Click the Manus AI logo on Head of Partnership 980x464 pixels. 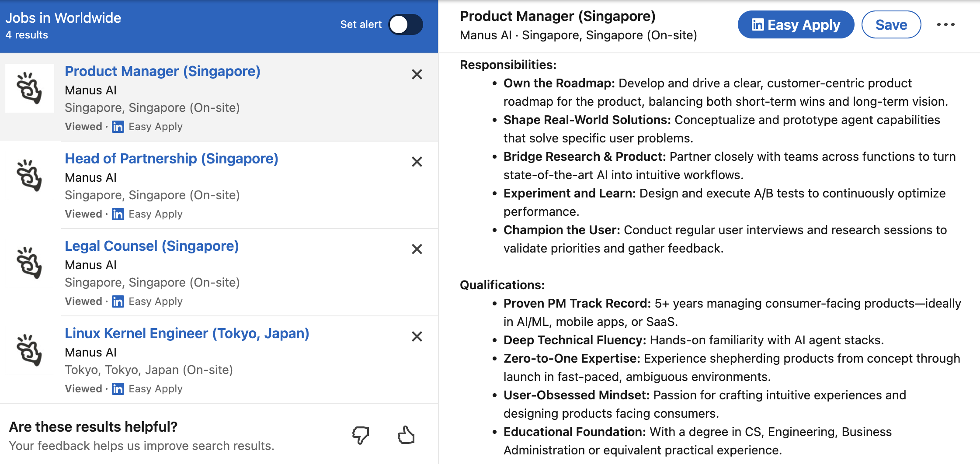click(29, 176)
